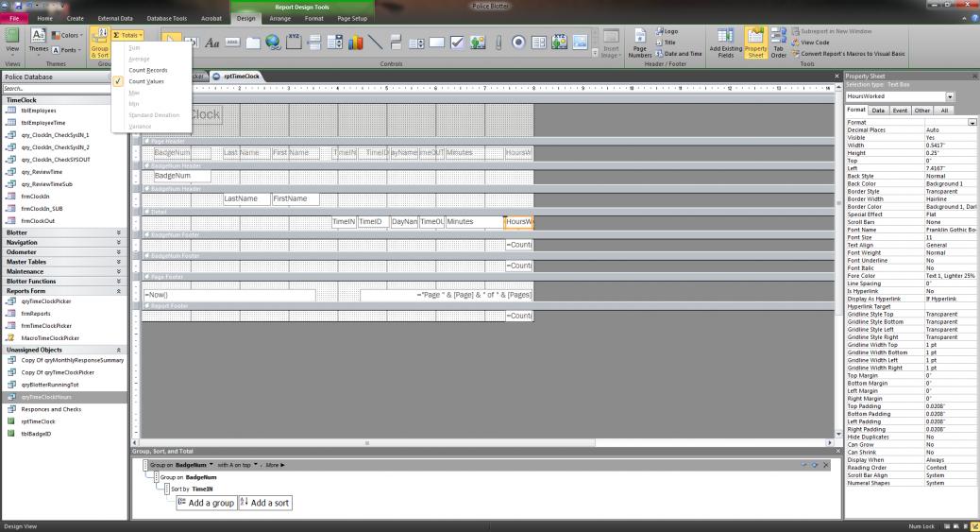Collapse the Unassigned Objects group
The width and height of the screenshot is (980, 532).
pos(119,350)
